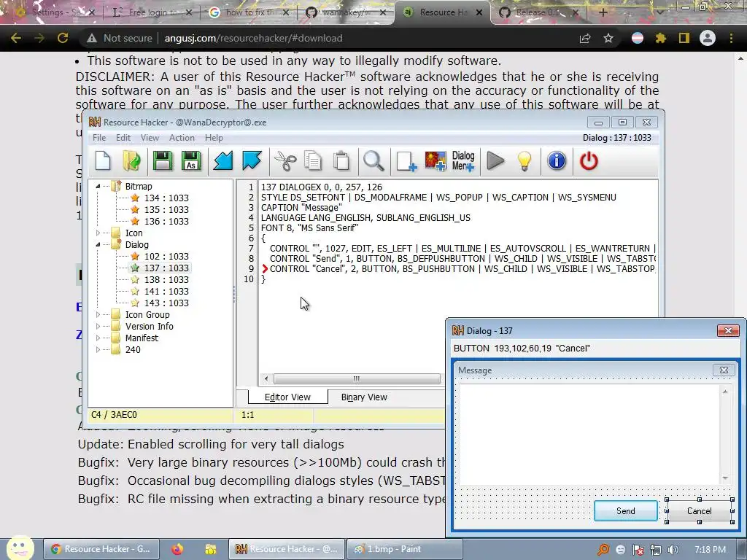Open a new browser tab
The width and height of the screenshot is (747, 560).
tap(603, 12)
